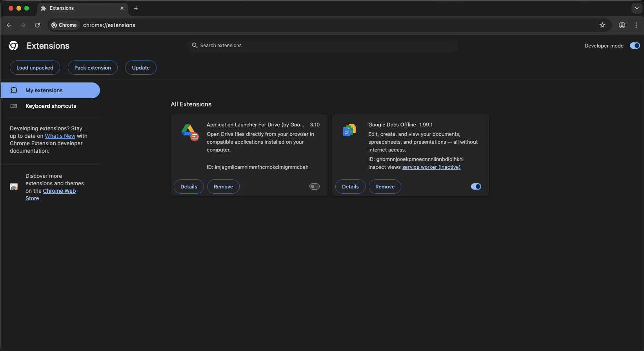Screen dimensions: 644x351
Task: Click the All Extensions heading
Action: coord(191,104)
